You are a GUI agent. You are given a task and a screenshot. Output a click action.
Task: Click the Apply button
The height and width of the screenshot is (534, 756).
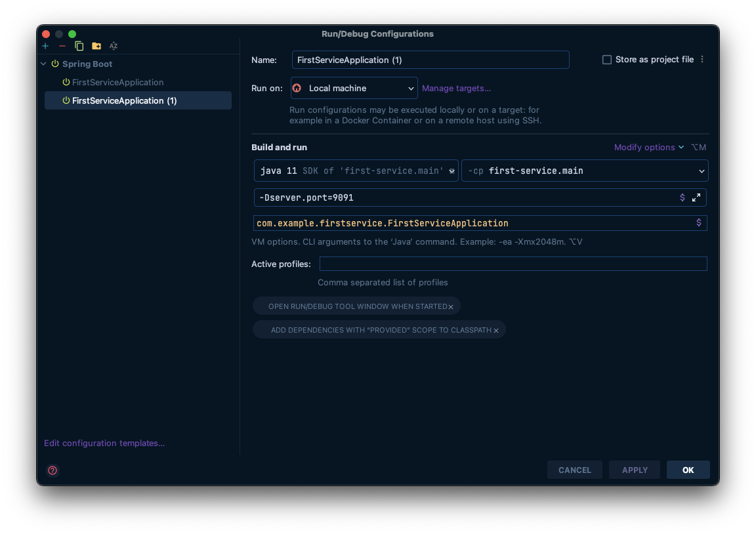pos(634,470)
